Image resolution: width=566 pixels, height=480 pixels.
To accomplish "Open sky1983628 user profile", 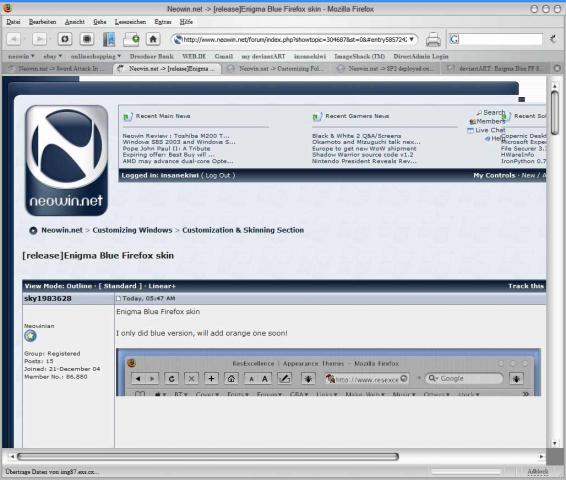I will tap(48, 298).
